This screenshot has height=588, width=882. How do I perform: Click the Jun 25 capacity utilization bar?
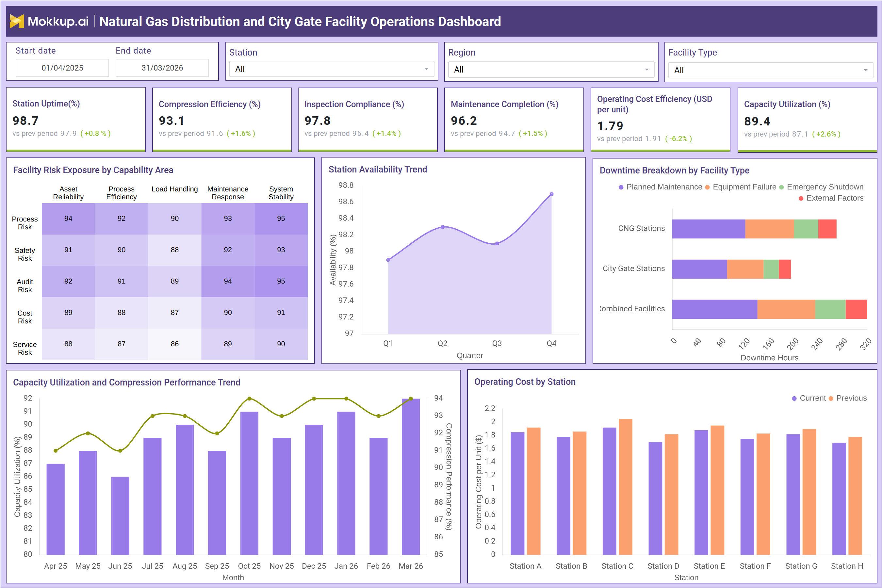tap(120, 515)
